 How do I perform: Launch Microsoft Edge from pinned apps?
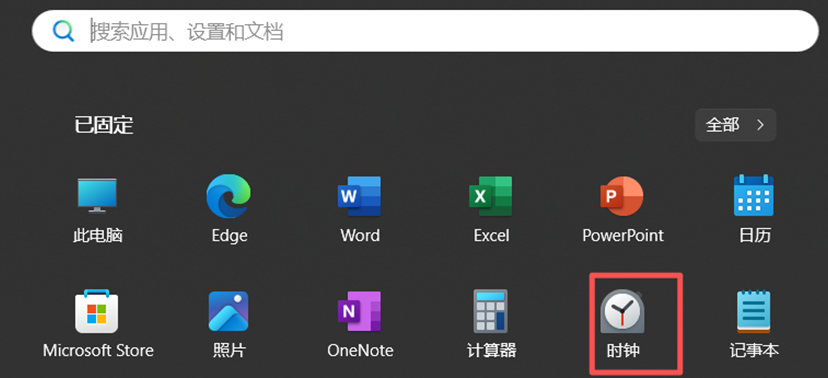pyautogui.click(x=229, y=196)
